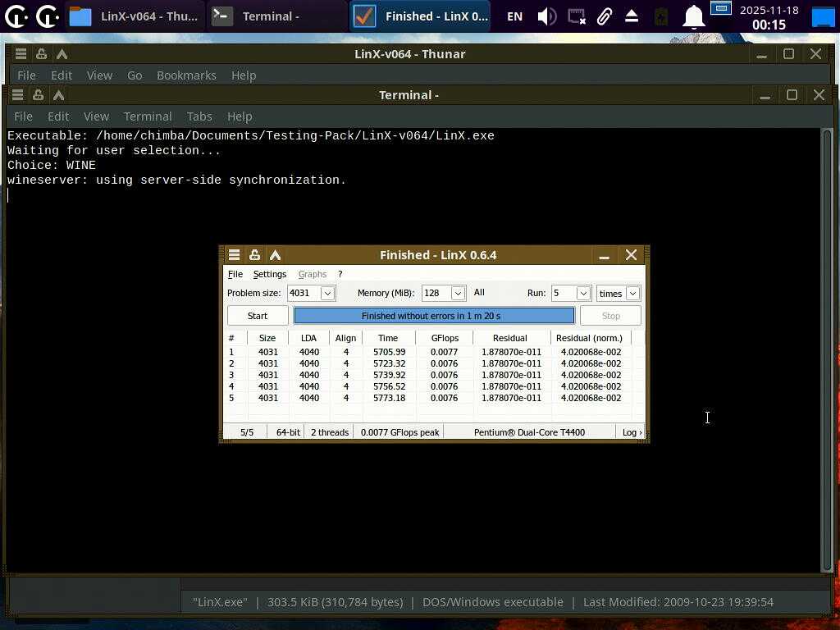Open Tabs menu in Terminal window
The image size is (840, 630).
tap(199, 116)
